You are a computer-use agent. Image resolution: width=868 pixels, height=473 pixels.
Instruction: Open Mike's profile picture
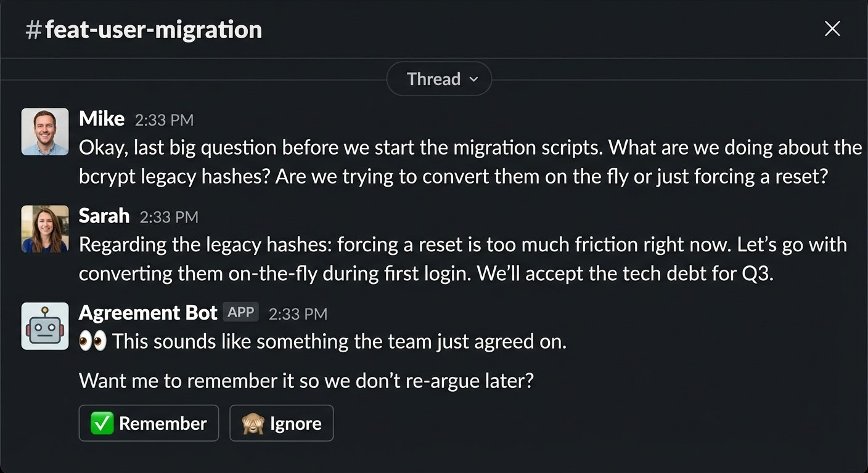click(x=44, y=131)
